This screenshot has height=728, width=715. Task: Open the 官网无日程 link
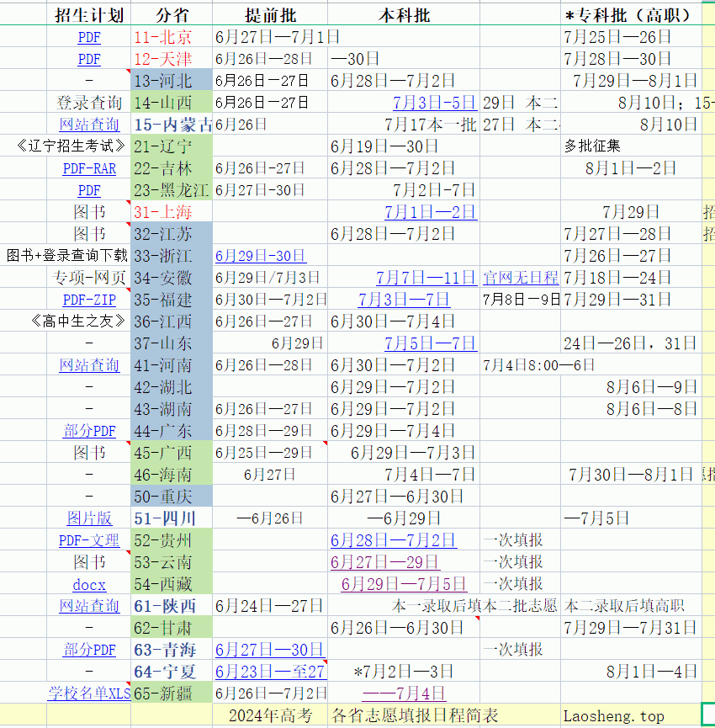point(521,278)
